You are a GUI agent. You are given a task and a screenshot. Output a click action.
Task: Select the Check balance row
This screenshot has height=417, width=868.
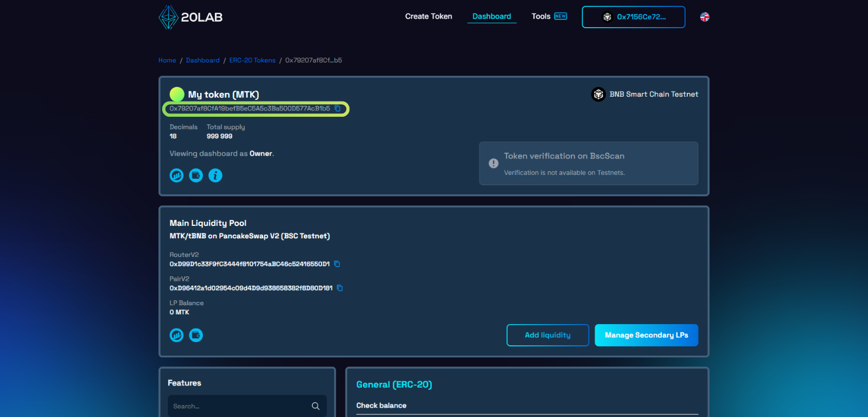click(x=527, y=406)
